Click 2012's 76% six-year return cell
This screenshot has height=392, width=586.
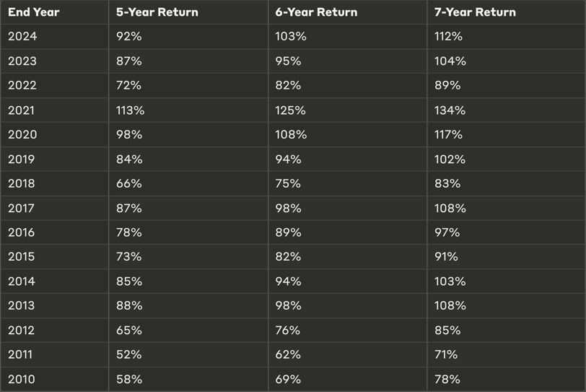(x=288, y=330)
